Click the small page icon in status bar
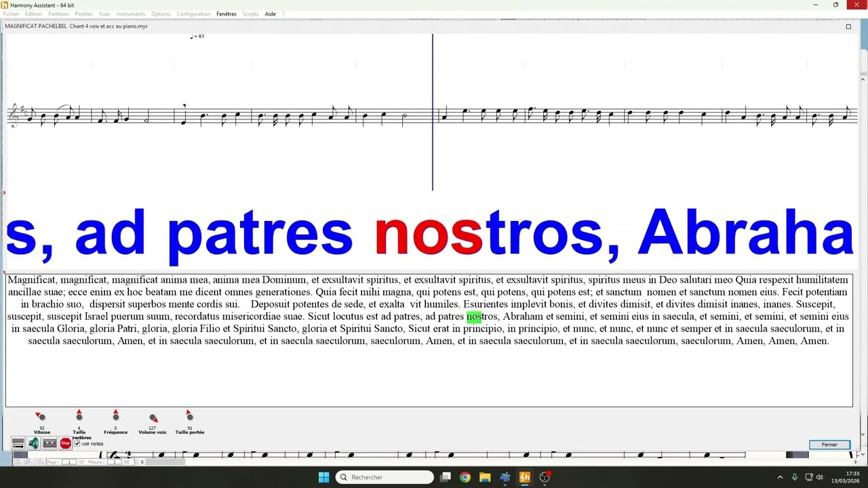This screenshot has height=488, width=868. [x=18, y=462]
